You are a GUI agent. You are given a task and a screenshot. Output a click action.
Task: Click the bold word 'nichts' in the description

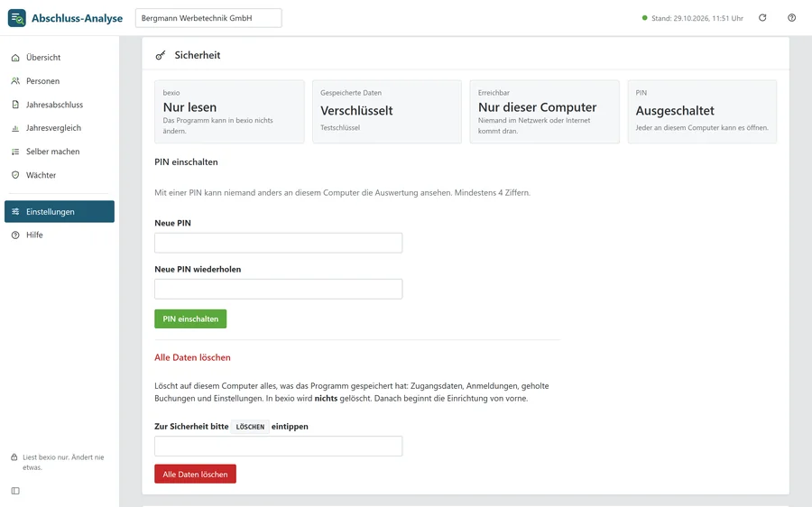point(326,399)
